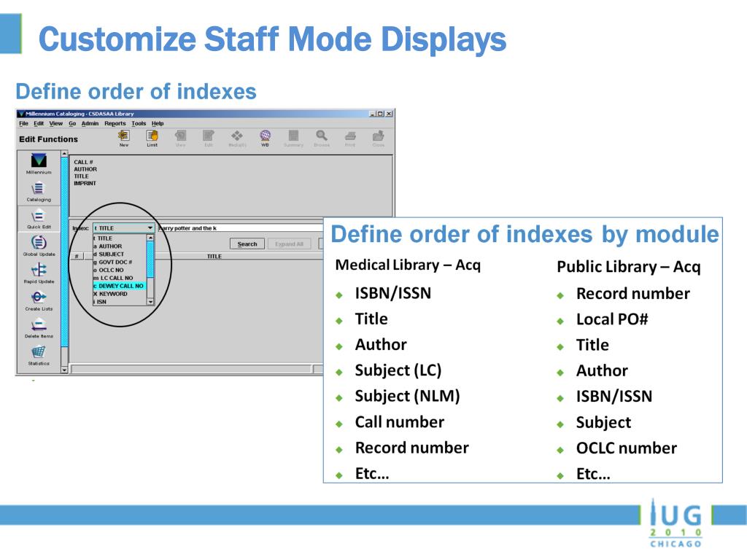Expand the Index TITLE combo box
This screenshot has height=560, width=747.
124,228
